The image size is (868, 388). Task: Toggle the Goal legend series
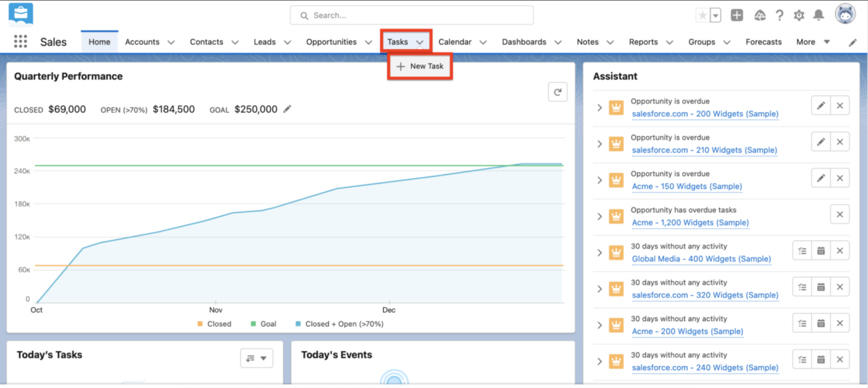pos(263,324)
